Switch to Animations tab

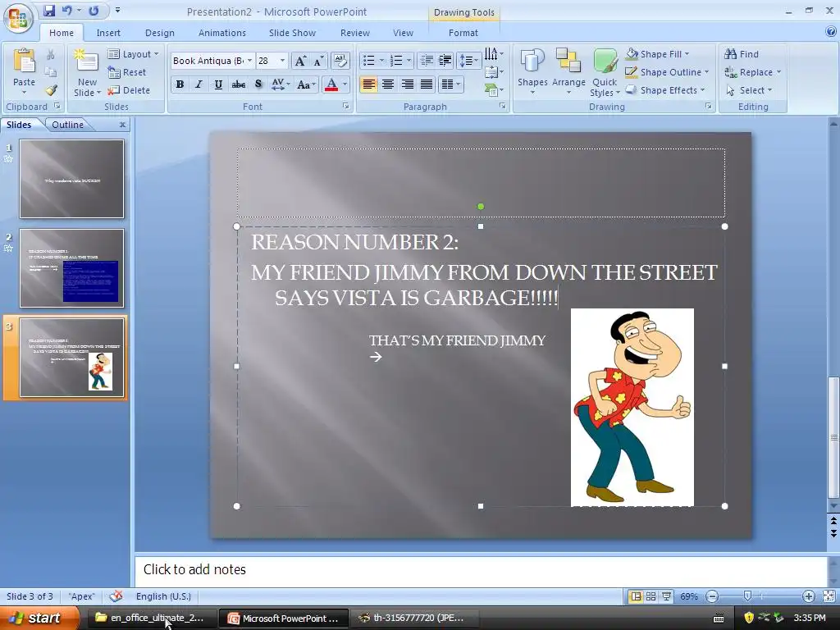click(221, 33)
